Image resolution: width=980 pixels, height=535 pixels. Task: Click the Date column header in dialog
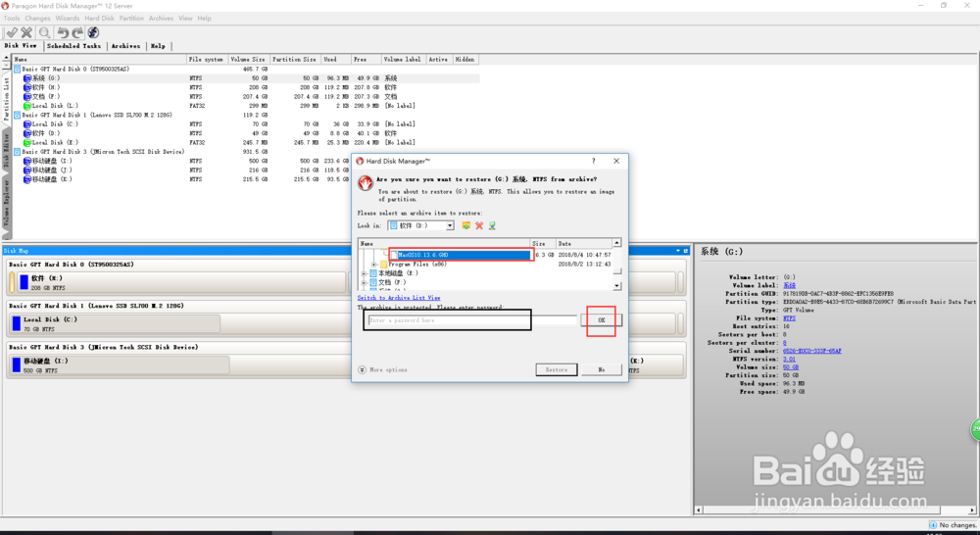pos(583,244)
